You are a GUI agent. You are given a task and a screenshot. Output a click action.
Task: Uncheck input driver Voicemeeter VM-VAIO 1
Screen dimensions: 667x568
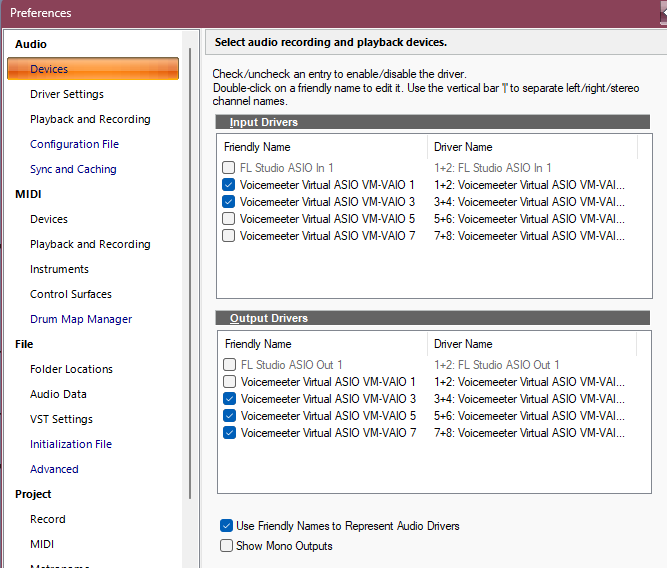[x=229, y=185]
